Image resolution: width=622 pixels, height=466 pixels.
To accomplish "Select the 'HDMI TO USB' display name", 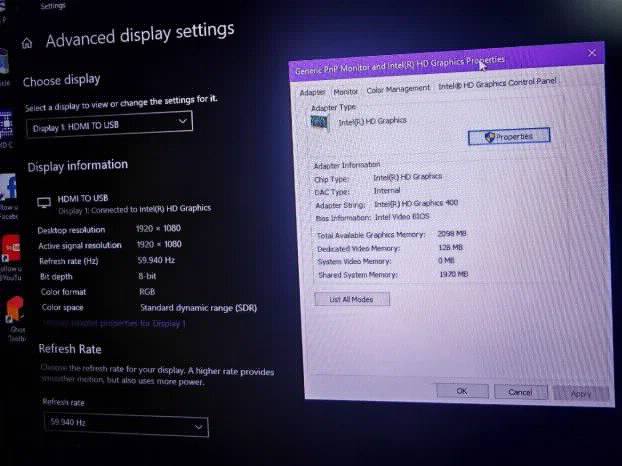I will [x=83, y=198].
